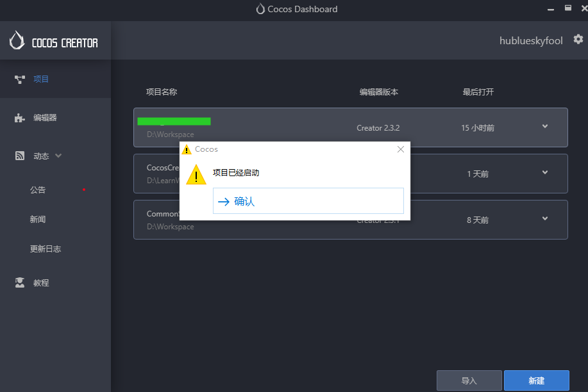Click the 项目名称 column header
The height and width of the screenshot is (392, 588).
click(162, 92)
